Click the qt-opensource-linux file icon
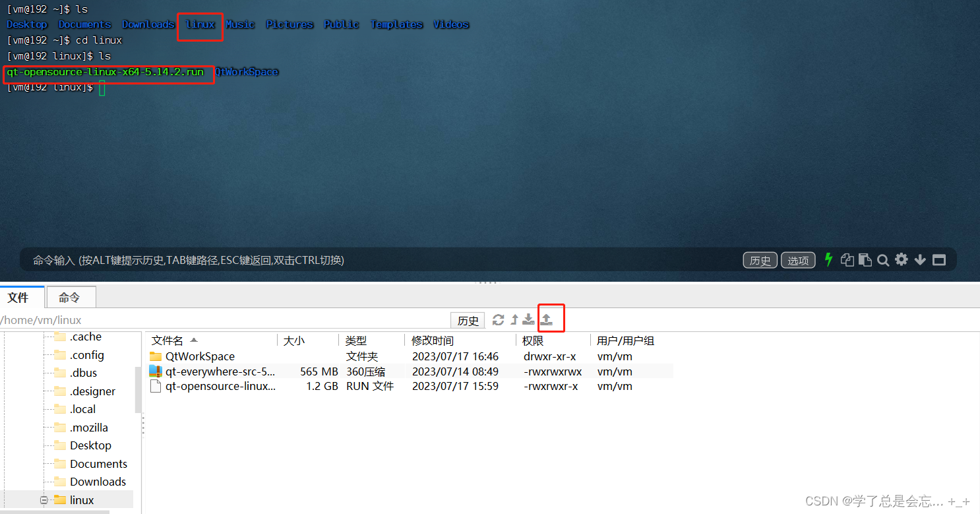 (156, 386)
